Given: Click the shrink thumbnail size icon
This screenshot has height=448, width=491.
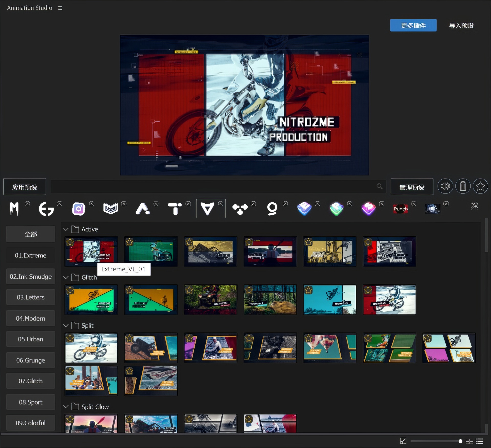Looking at the screenshot, I should [403, 441].
